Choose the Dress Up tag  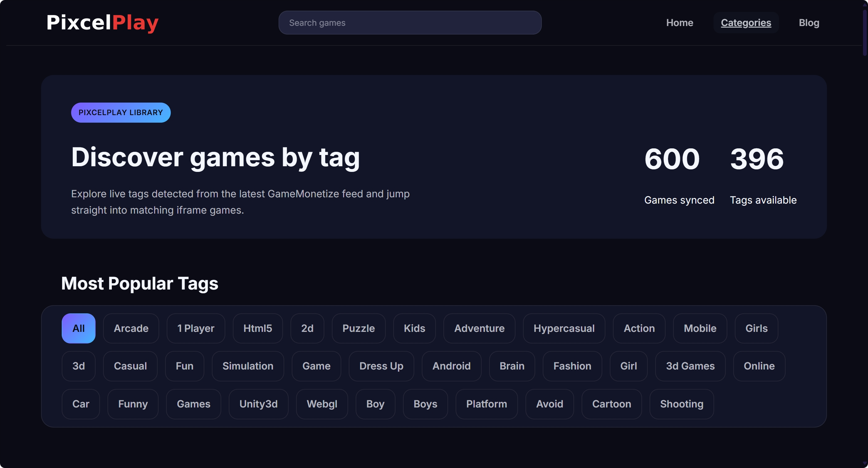click(381, 366)
